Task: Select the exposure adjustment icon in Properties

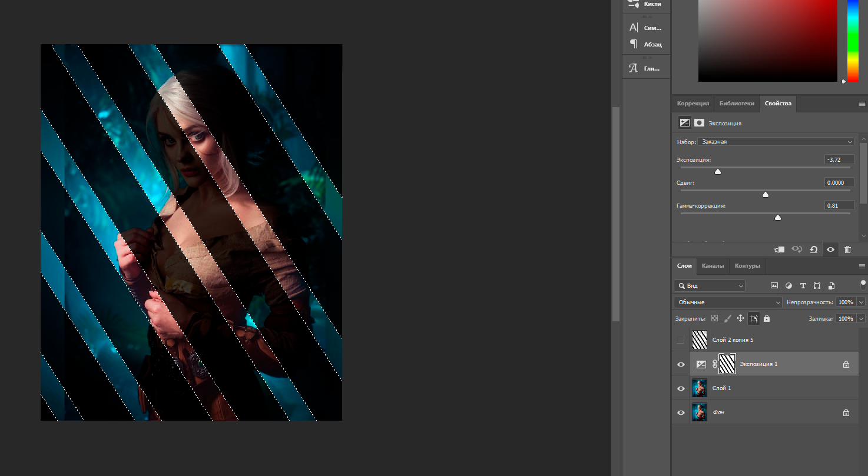Action: pyautogui.click(x=684, y=123)
